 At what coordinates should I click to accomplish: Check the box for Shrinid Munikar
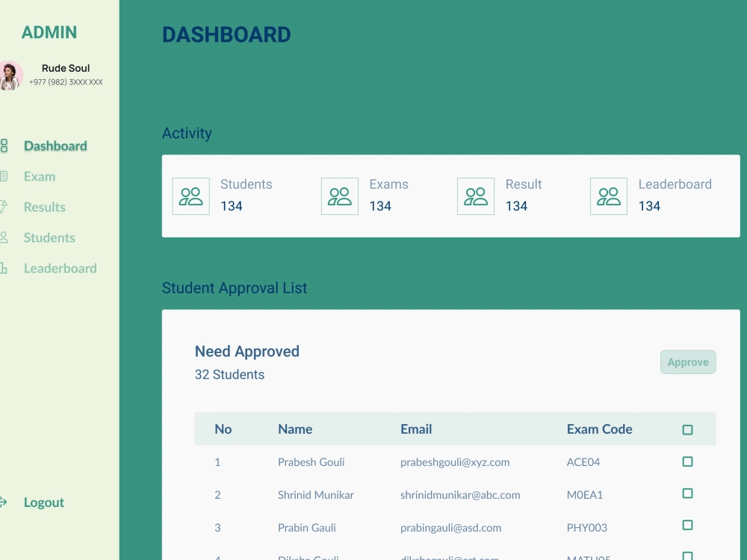[x=687, y=494]
